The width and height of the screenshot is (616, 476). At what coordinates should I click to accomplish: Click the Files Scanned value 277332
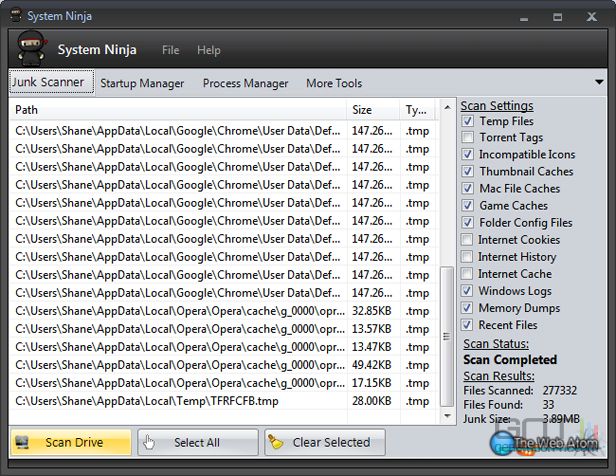tap(559, 390)
